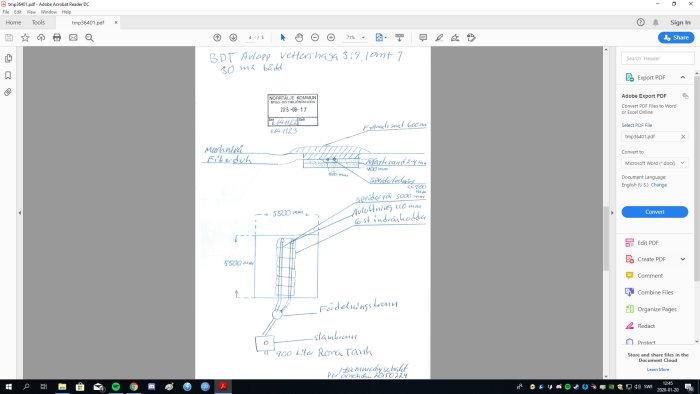Viewport: 700px width, 394px height.
Task: Open the Convert to format dropdown
Action: (654, 163)
